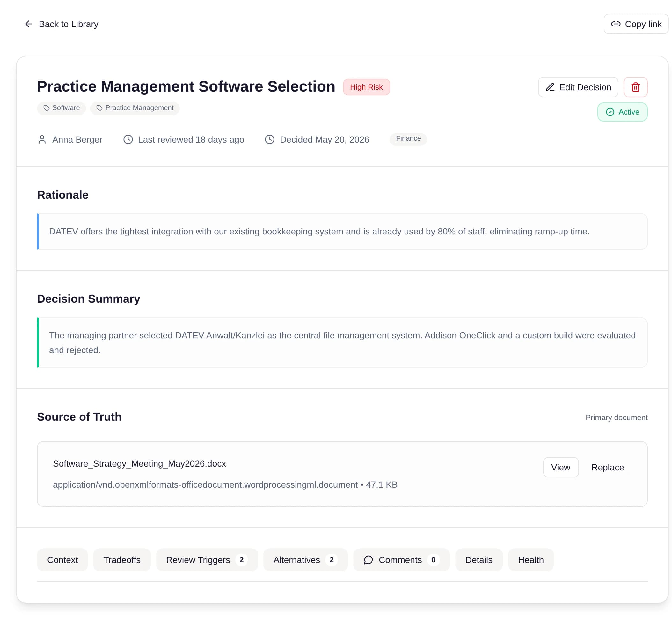This screenshot has width=672, height=621.
Task: Click 'Decided May 20, 2026' text
Action: [x=325, y=139]
